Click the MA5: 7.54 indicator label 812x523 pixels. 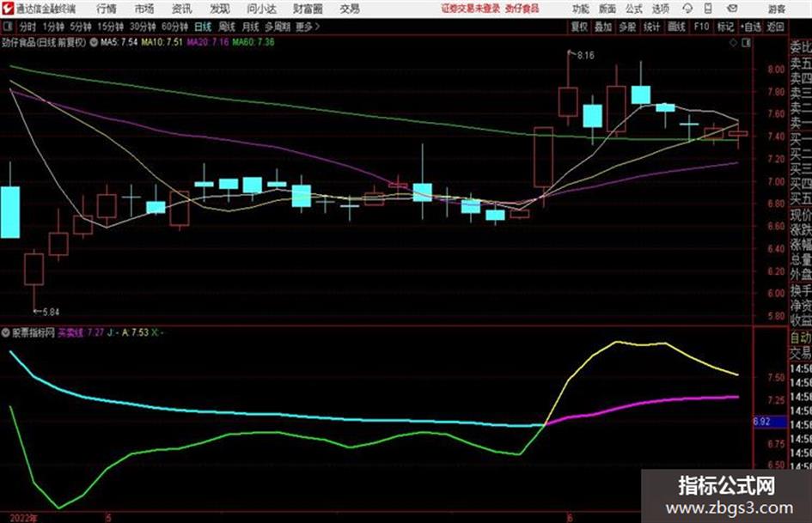point(119,42)
